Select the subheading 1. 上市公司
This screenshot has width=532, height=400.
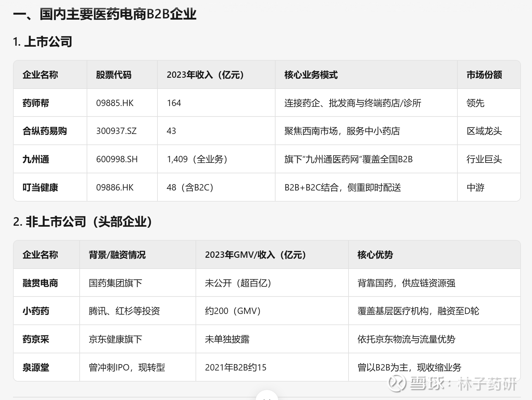click(43, 42)
